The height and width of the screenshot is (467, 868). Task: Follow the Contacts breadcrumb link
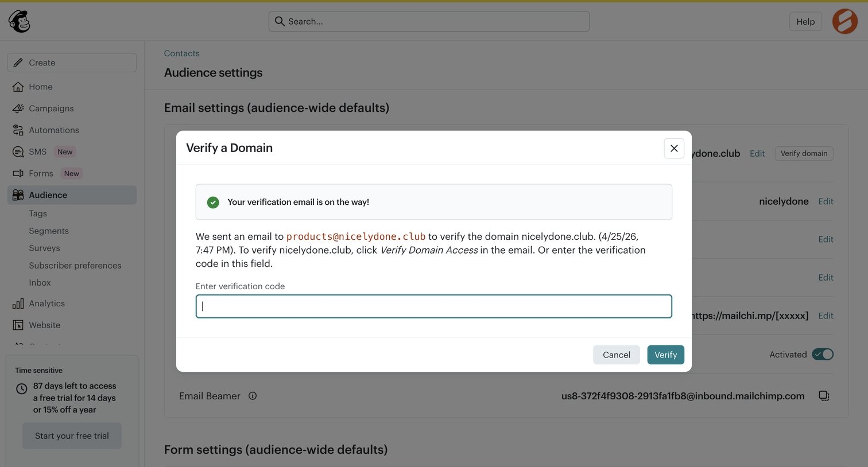tap(181, 53)
